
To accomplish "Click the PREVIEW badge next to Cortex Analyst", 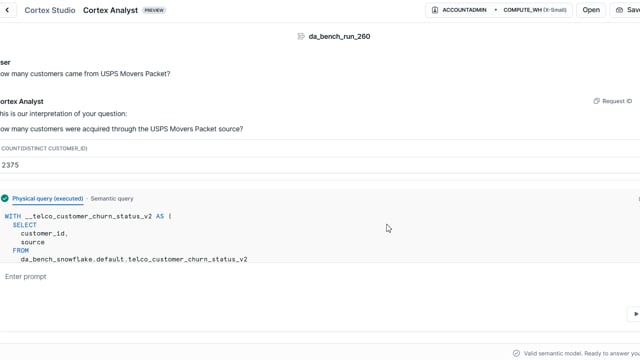I will (x=154, y=10).
